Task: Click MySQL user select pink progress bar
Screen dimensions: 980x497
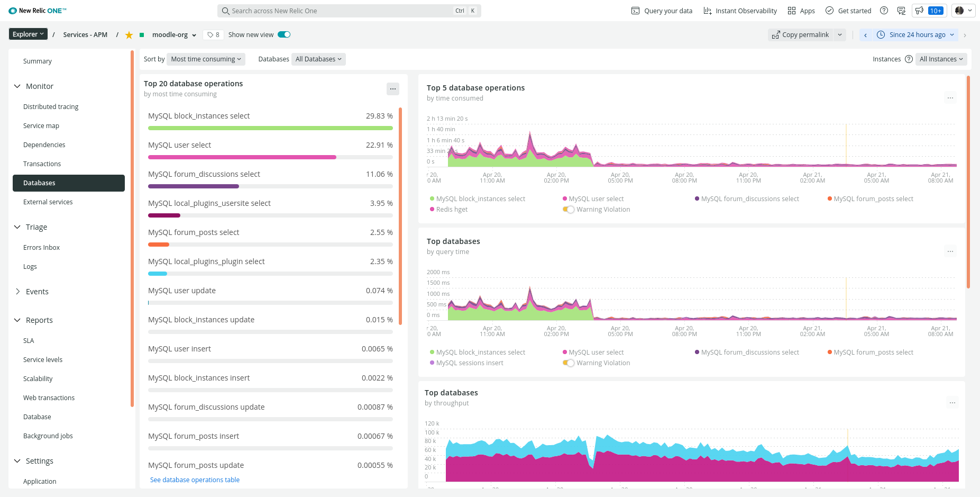Action: [242, 157]
